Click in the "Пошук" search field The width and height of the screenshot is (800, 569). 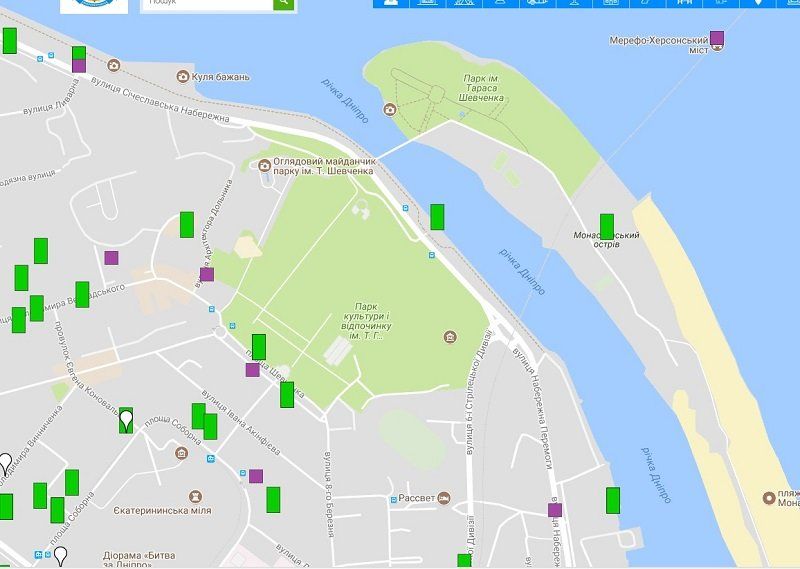coord(207,3)
